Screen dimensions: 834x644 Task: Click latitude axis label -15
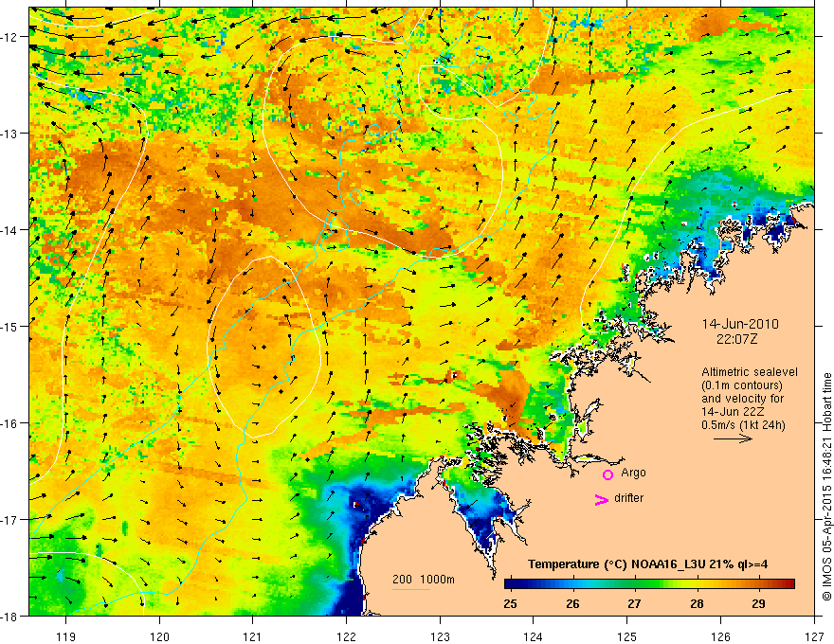(x=9, y=327)
